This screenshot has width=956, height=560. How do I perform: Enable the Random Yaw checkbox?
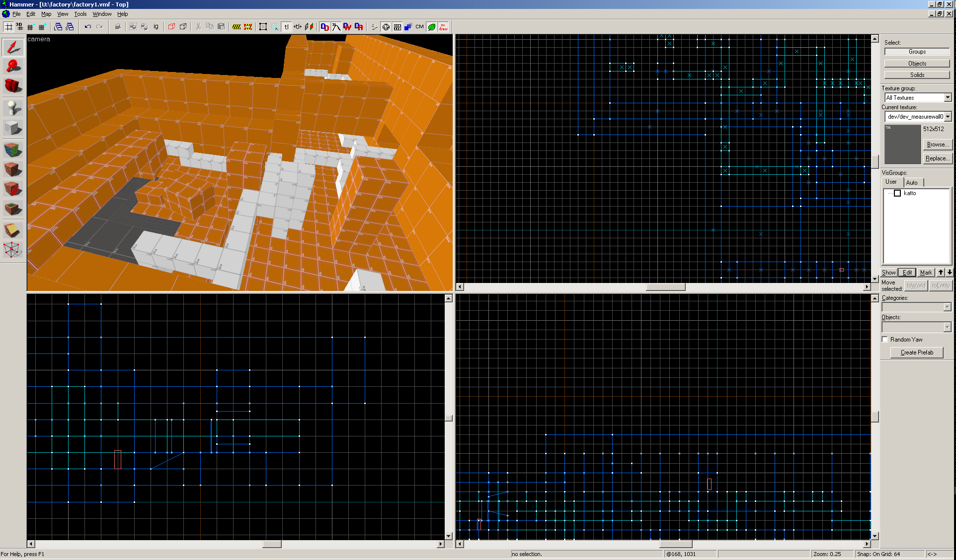[x=885, y=340]
